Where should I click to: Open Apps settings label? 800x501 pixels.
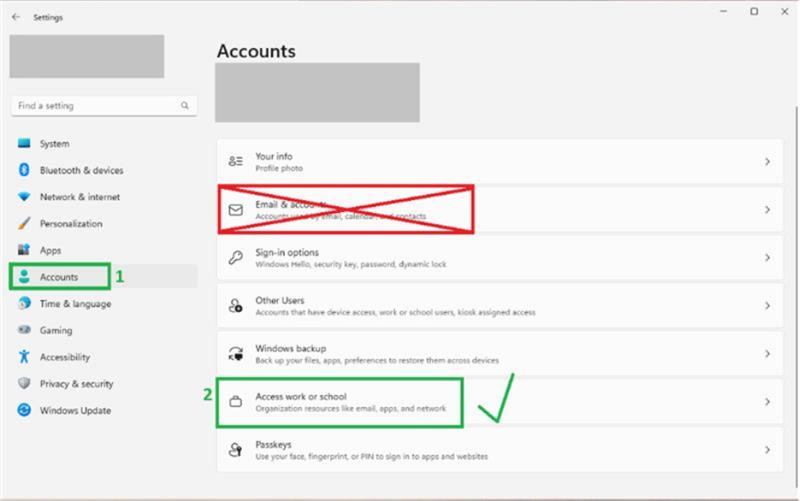coord(51,250)
